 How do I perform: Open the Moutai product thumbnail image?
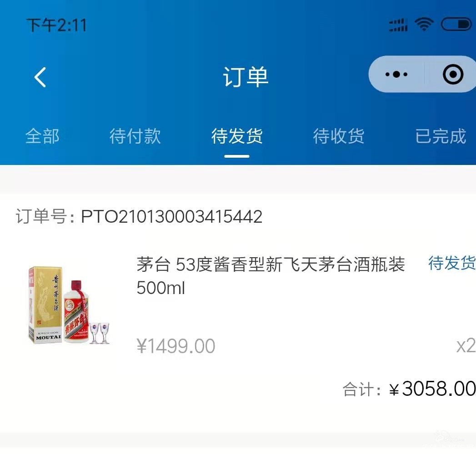click(68, 305)
